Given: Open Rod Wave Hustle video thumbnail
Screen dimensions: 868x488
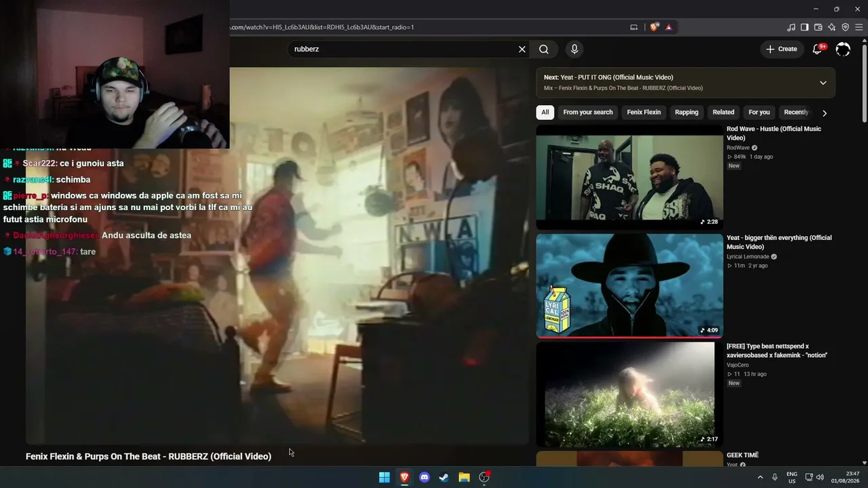Looking at the screenshot, I should tap(629, 178).
